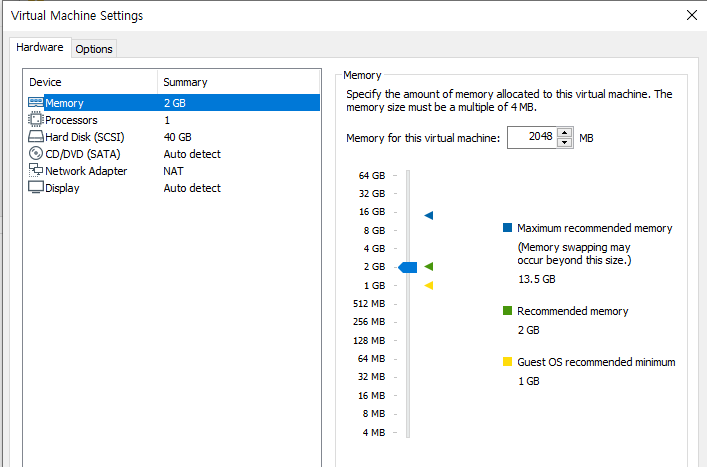
Task: Click the yellow guest OS minimum marker
Action: (x=429, y=285)
